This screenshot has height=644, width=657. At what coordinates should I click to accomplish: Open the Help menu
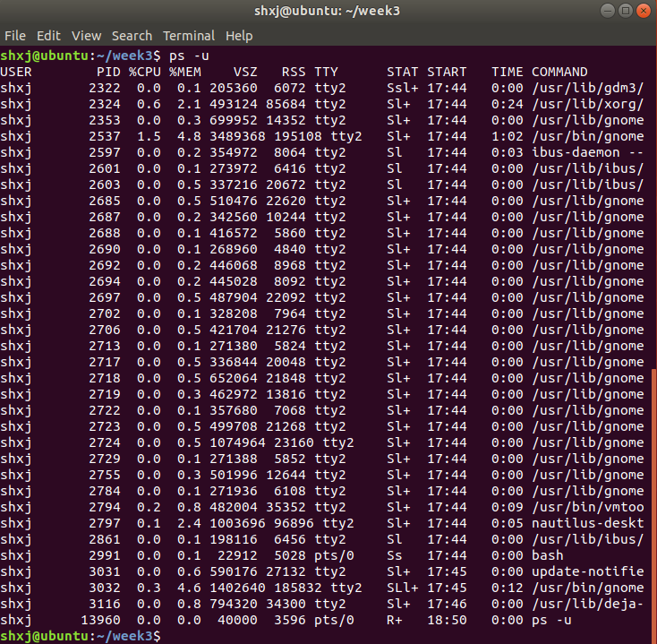click(x=239, y=36)
